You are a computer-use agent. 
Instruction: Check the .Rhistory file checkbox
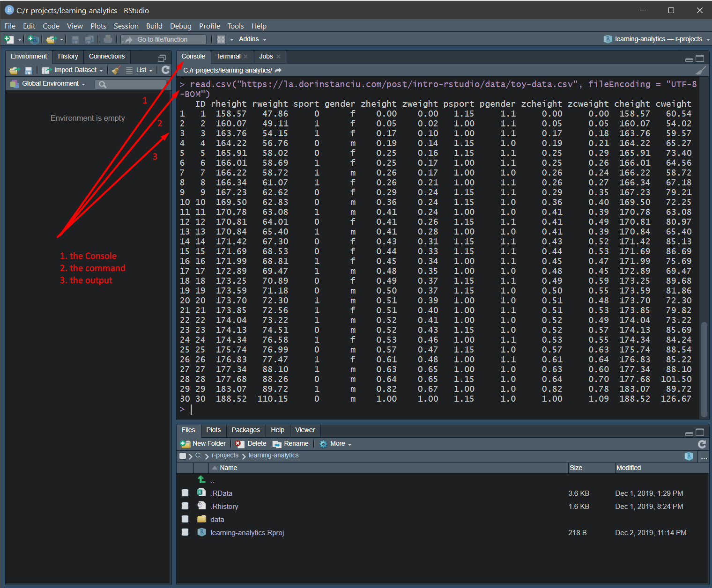[185, 506]
